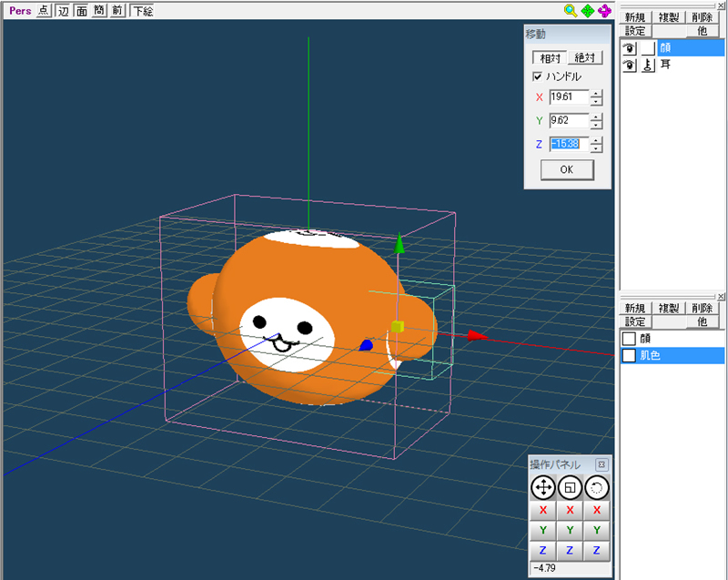Viewport: 728px width, 580px height.
Task: Click Y under the move tool icon
Action: [542, 530]
